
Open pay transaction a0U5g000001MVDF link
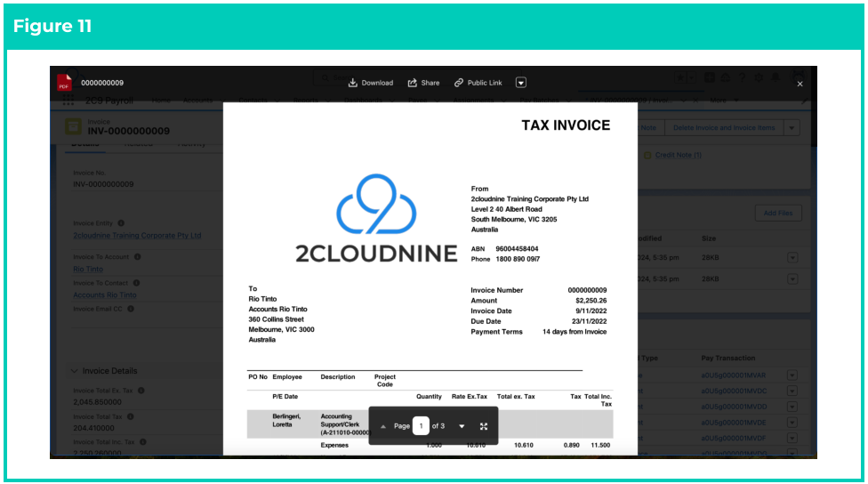[734, 438]
